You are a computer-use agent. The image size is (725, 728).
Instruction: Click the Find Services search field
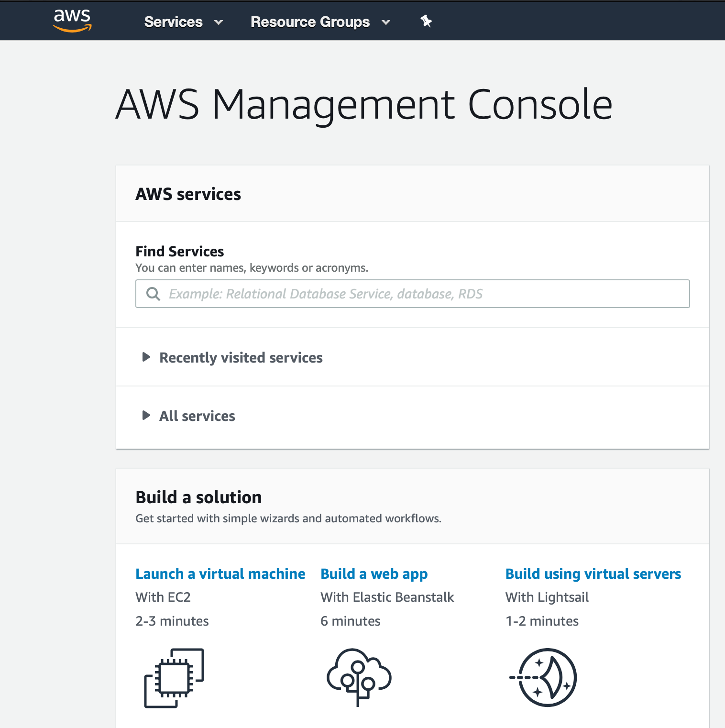[x=412, y=294]
